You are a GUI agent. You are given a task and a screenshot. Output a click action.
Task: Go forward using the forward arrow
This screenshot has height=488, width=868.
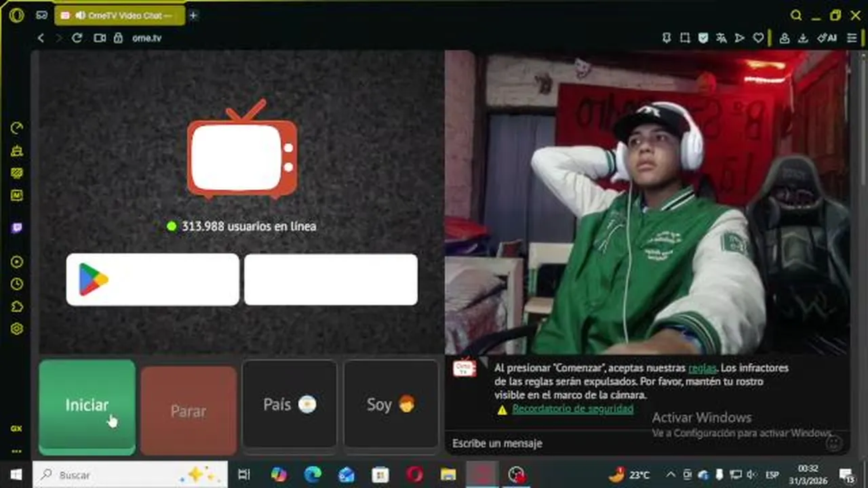pyautogui.click(x=58, y=38)
